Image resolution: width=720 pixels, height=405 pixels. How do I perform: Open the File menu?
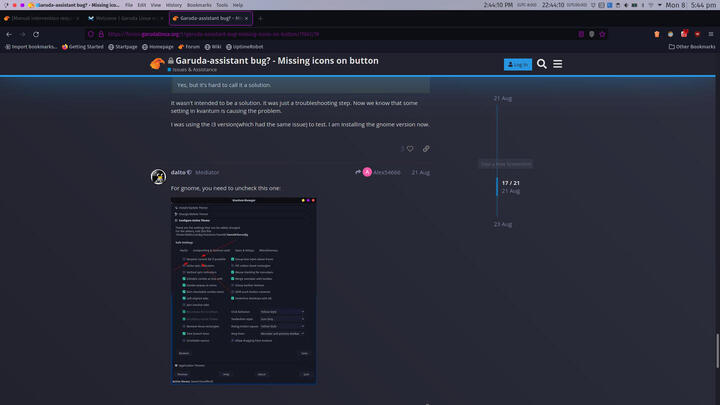pyautogui.click(x=129, y=5)
